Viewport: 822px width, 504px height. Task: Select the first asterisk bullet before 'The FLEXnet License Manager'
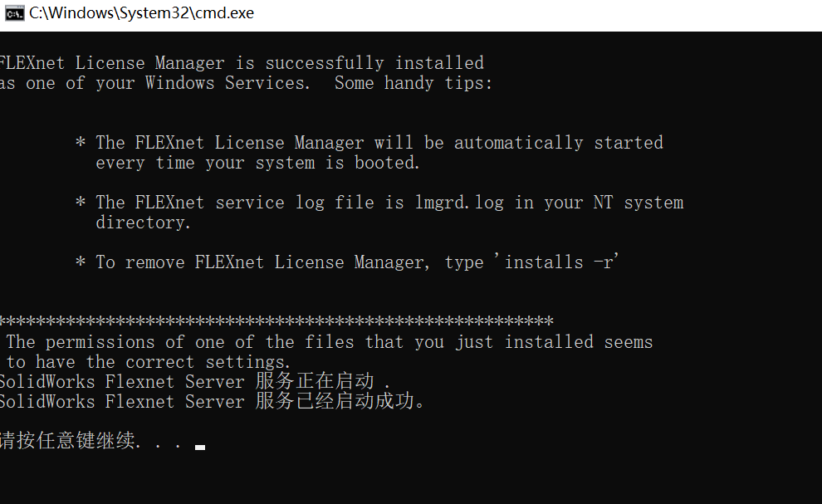pos(81,143)
